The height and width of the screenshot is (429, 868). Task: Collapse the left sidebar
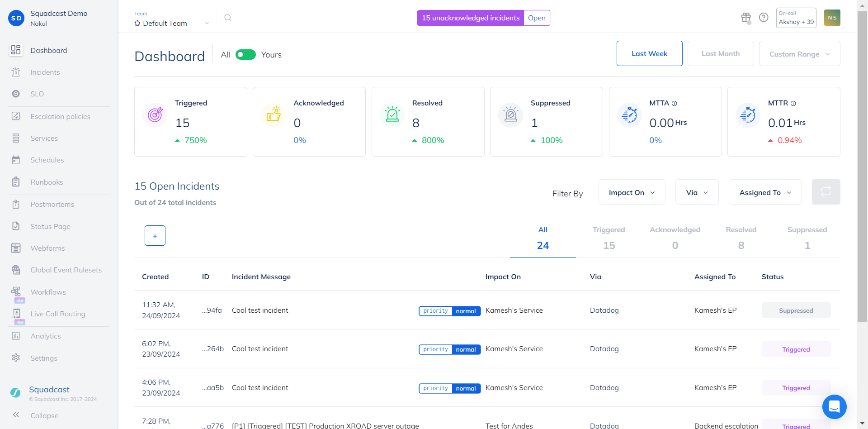pyautogui.click(x=44, y=415)
